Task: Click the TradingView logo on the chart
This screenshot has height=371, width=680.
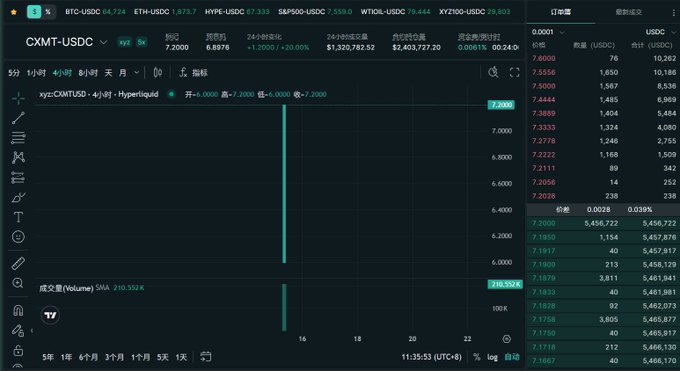Action: tap(50, 315)
